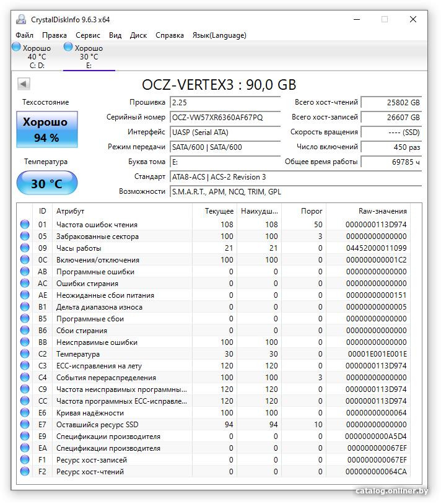
Task: Click the Буква тома field E:
Action: click(x=225, y=162)
